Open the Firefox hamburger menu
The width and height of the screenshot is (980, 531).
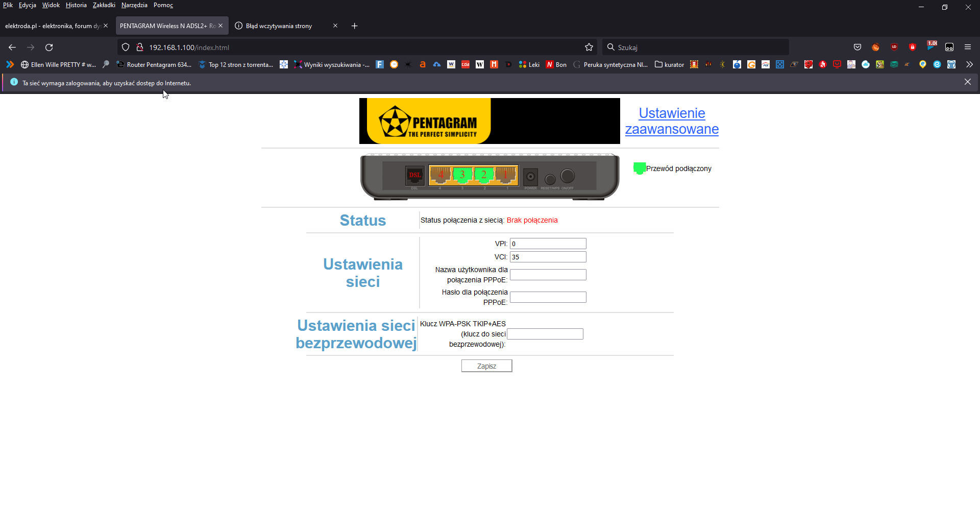pos(968,47)
